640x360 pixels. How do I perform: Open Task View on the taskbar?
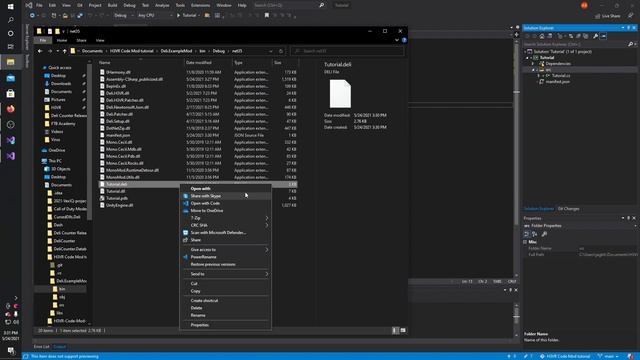[x=11, y=47]
